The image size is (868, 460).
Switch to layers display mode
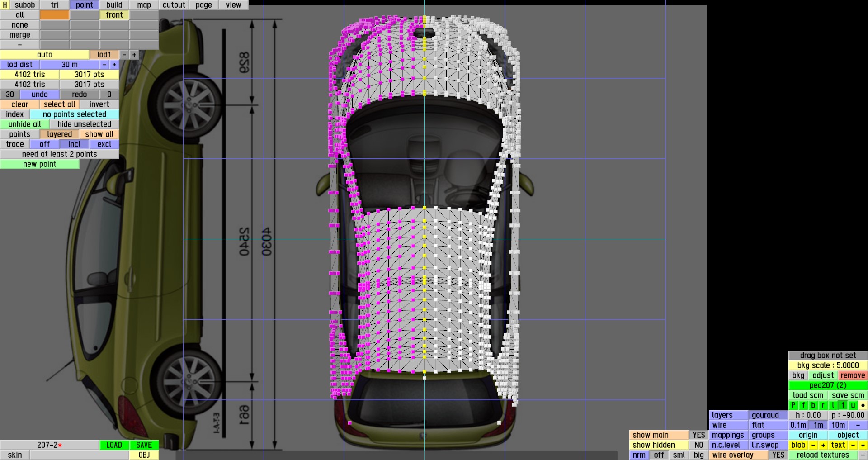pyautogui.click(x=729, y=415)
